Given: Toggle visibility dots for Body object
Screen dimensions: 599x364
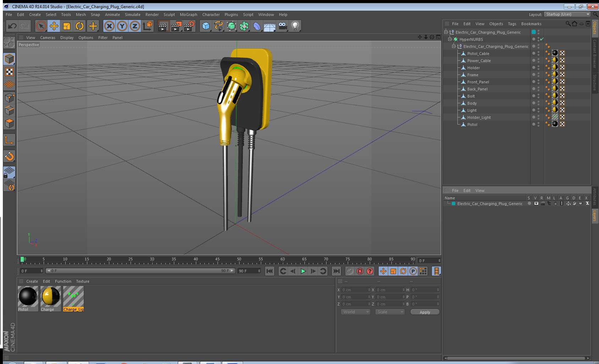Looking at the screenshot, I should pyautogui.click(x=538, y=103).
